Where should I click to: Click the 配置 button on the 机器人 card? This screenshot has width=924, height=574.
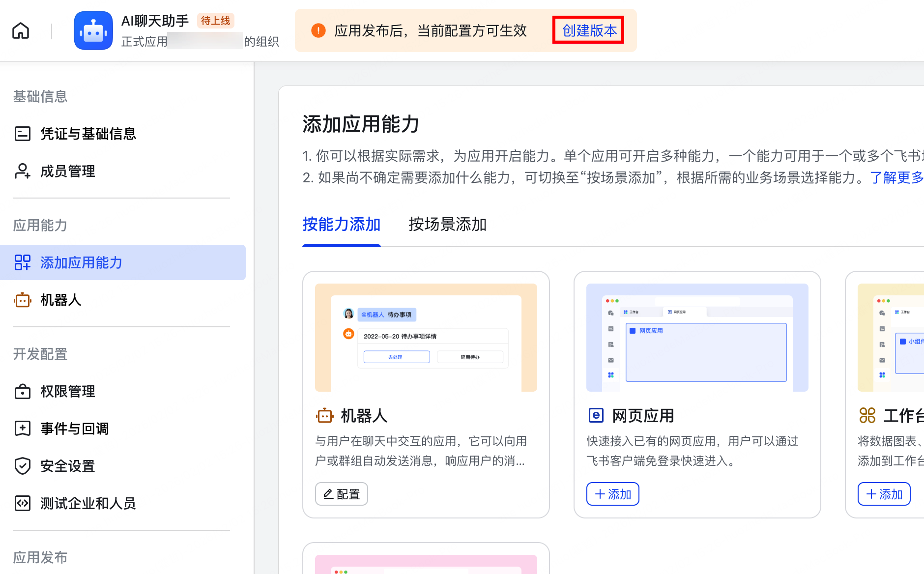pos(341,494)
